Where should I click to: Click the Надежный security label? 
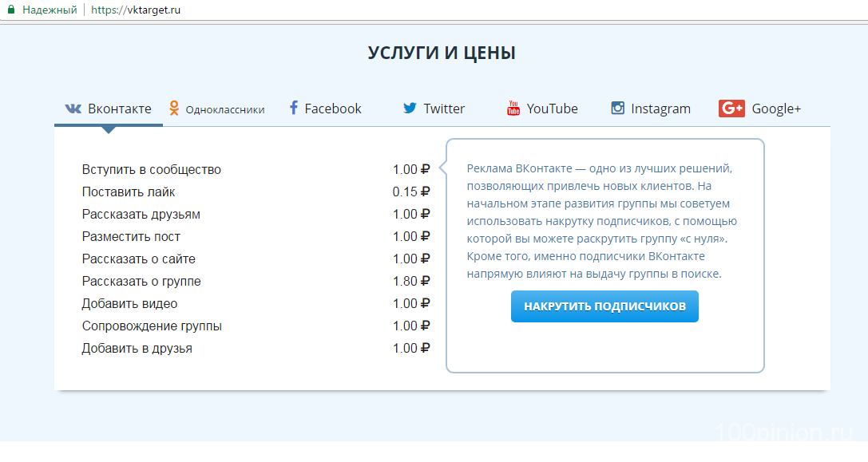click(50, 10)
